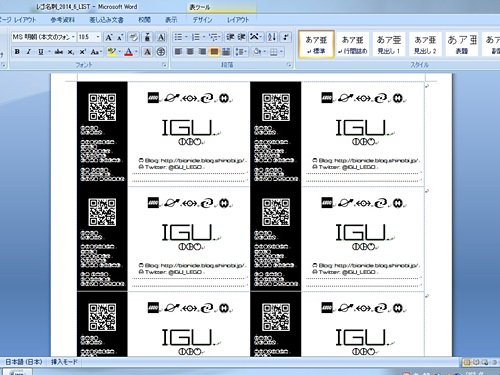Center align text
Screen dimensions: 500x375
190,52
